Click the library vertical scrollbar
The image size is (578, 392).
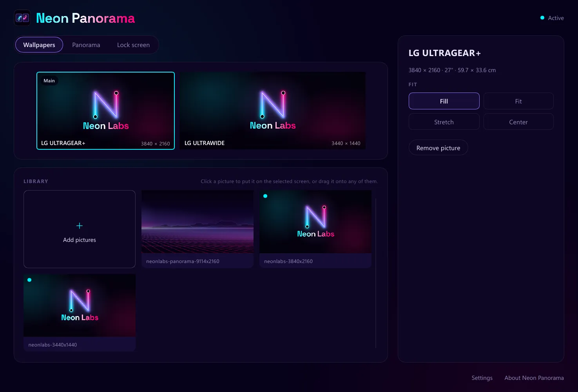pos(376,273)
